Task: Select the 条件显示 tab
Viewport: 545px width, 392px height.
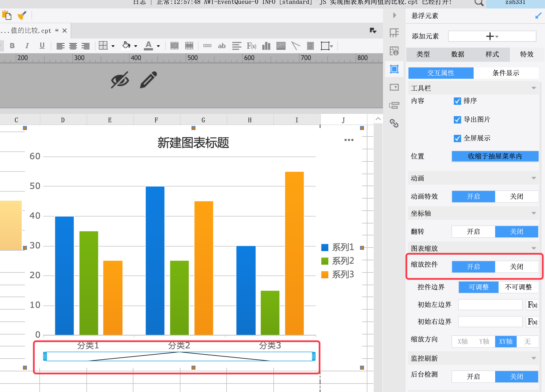Action: click(x=506, y=73)
